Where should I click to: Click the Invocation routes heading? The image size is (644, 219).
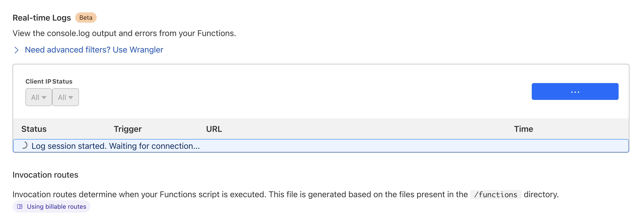coord(45,175)
